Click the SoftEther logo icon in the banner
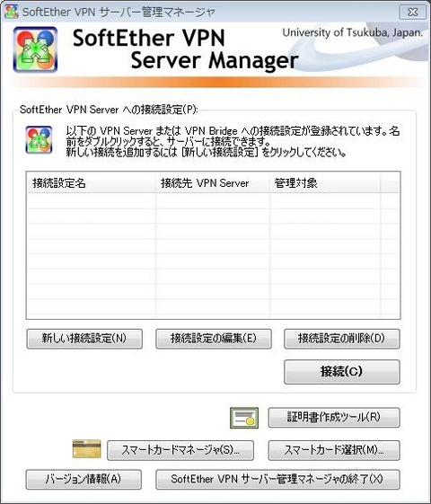The width and height of the screenshot is (431, 504). click(35, 49)
